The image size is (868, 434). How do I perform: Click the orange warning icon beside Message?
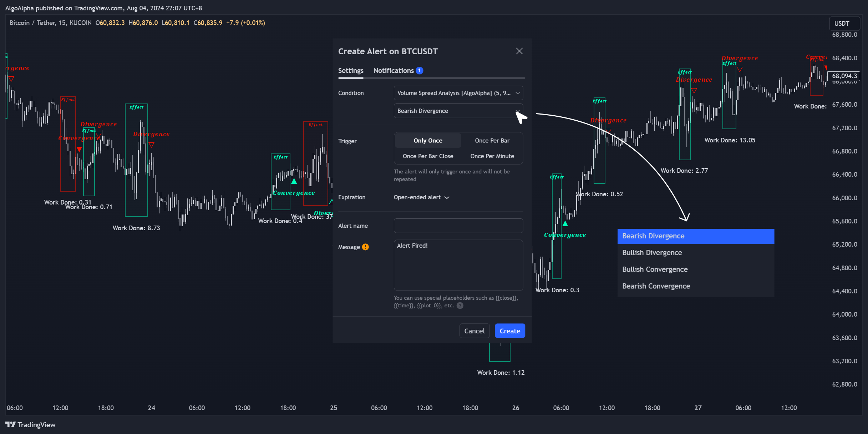tap(365, 247)
